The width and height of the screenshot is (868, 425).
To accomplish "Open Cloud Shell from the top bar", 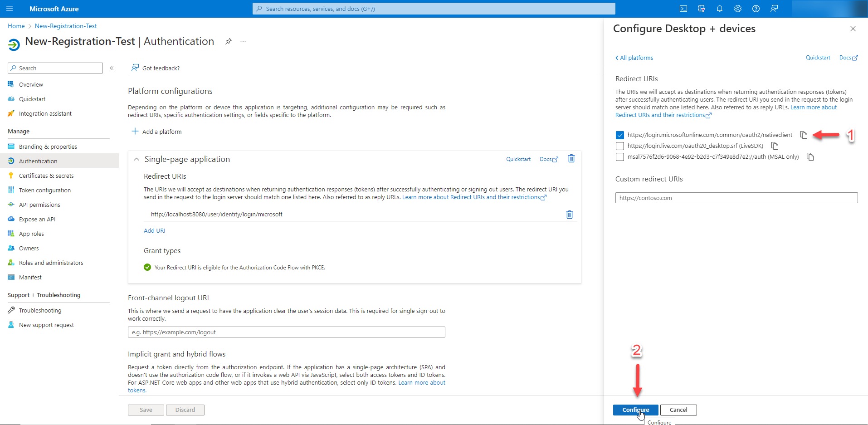I will 683,9.
